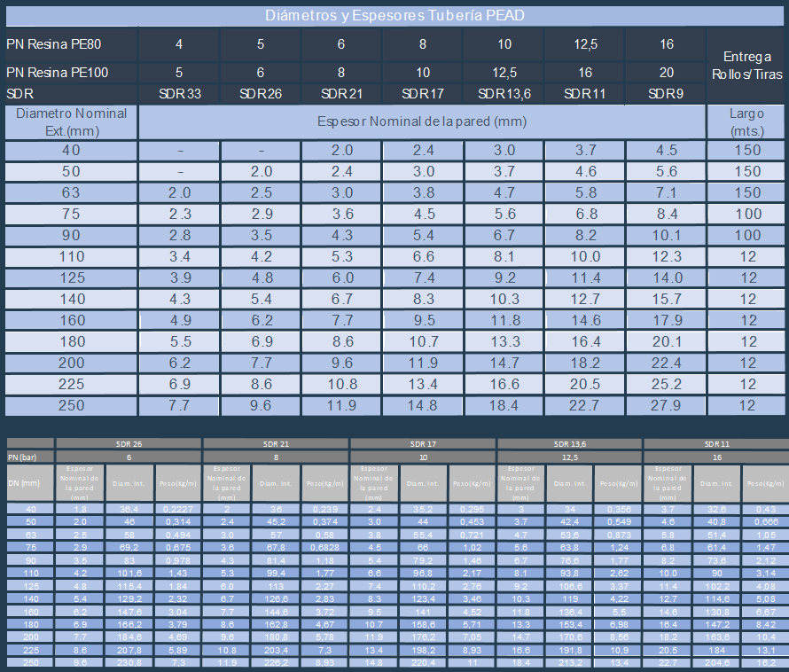
Task: Select the 17.9 cell in the 160 row
Action: click(665, 320)
